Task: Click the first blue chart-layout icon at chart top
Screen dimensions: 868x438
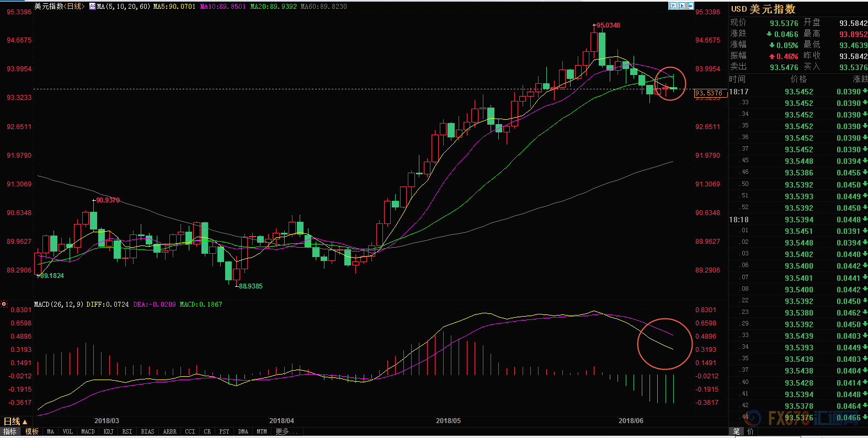Action: click(x=672, y=6)
